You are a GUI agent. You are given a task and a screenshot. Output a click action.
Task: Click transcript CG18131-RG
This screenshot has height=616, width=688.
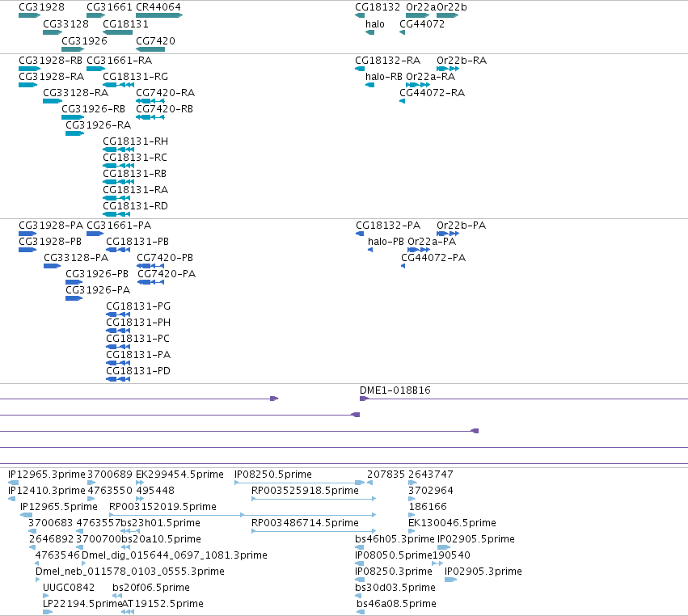point(136,76)
